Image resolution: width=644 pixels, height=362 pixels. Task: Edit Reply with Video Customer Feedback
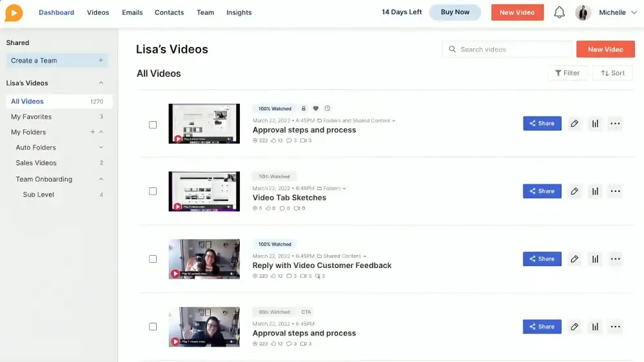tap(574, 259)
